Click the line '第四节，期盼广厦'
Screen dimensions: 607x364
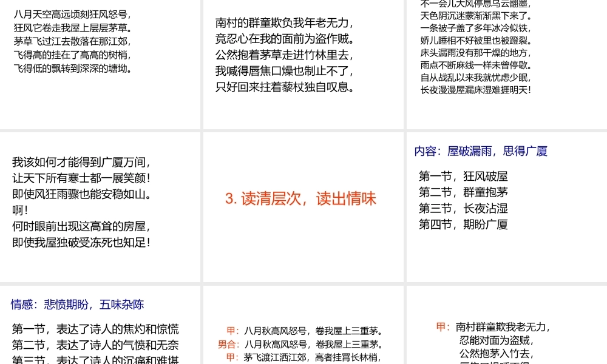click(463, 224)
